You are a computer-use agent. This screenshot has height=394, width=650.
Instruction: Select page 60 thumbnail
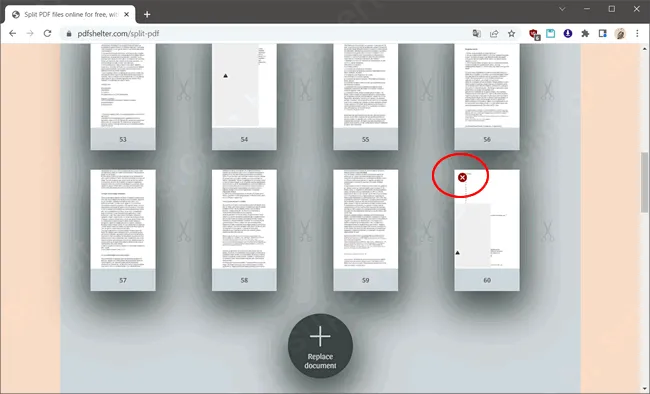[x=487, y=230]
